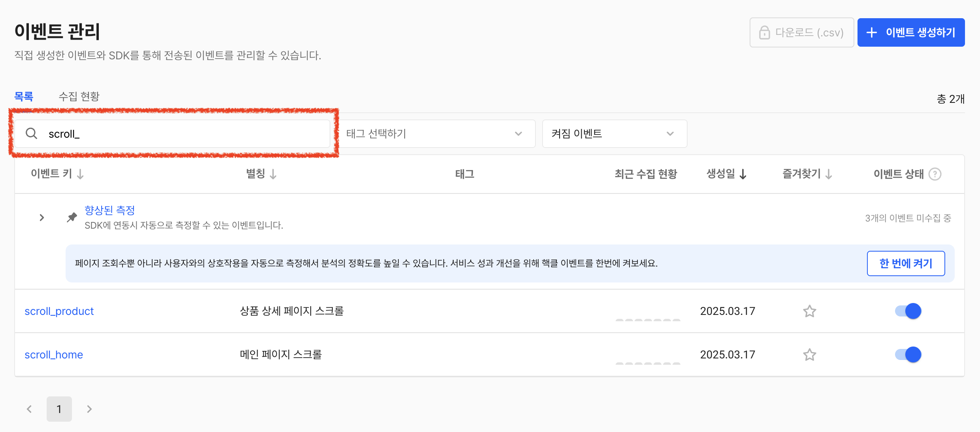
Task: Star the scroll_product event as favorite
Action: (809, 311)
